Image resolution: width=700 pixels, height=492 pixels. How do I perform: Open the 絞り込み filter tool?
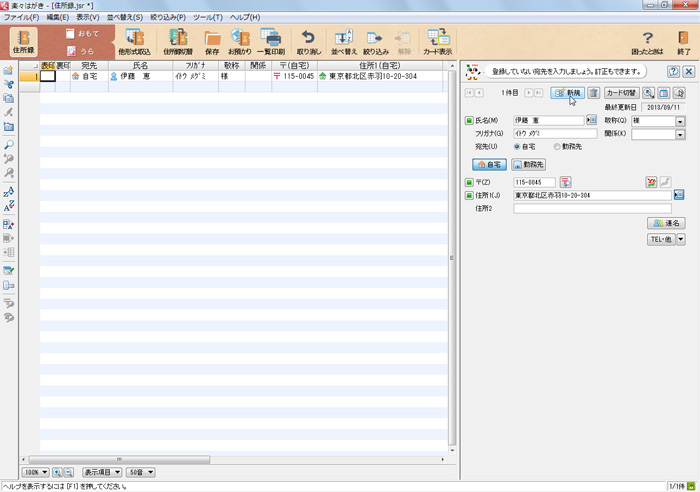(x=376, y=41)
